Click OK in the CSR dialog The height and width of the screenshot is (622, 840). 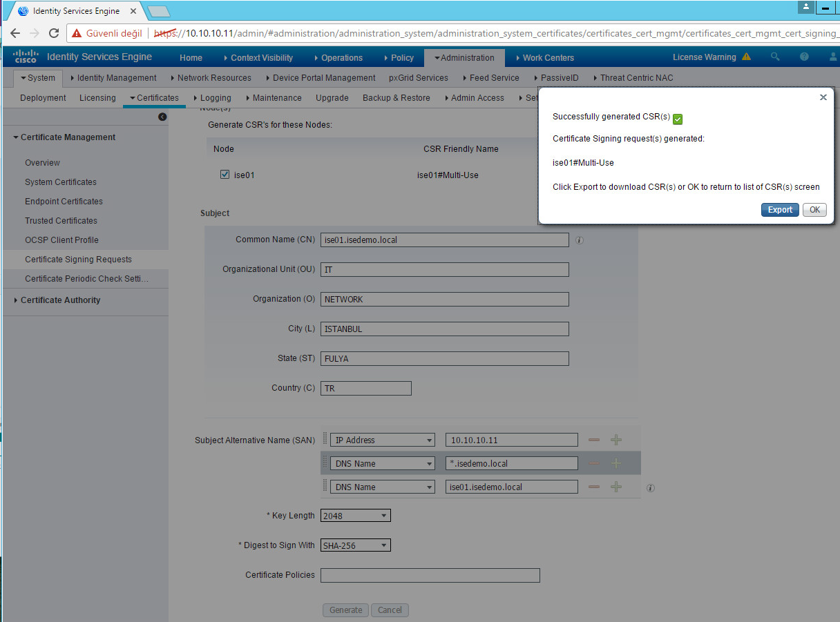click(x=814, y=210)
